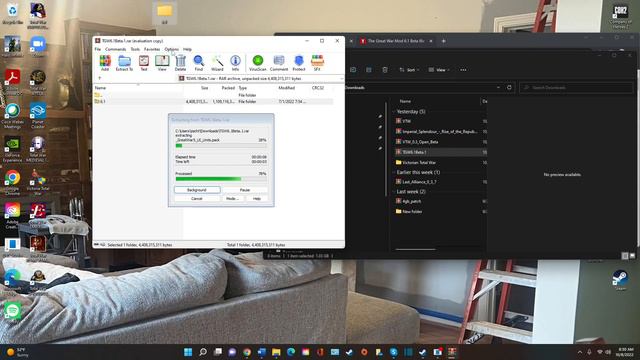Click the Refresh button in File Explorer
This screenshot has width=640, height=360.
coord(509,87)
